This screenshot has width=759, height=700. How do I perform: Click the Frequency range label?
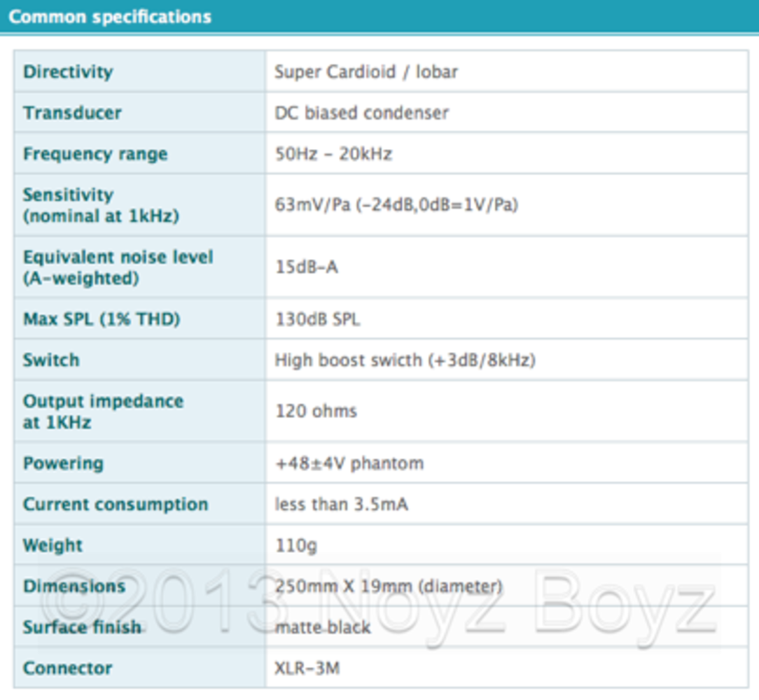coord(95,154)
